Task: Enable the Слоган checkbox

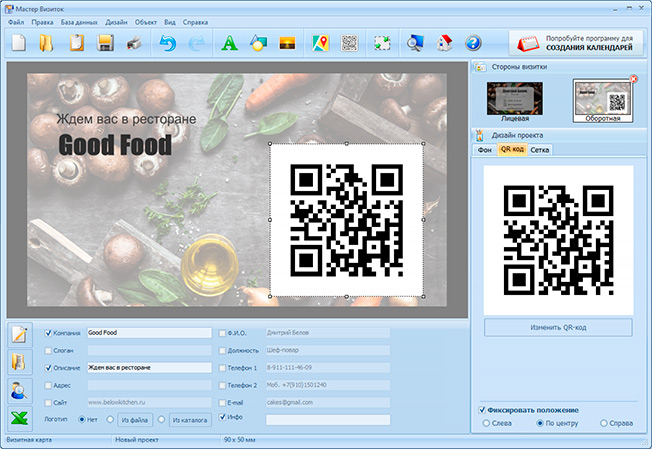Action: point(48,350)
